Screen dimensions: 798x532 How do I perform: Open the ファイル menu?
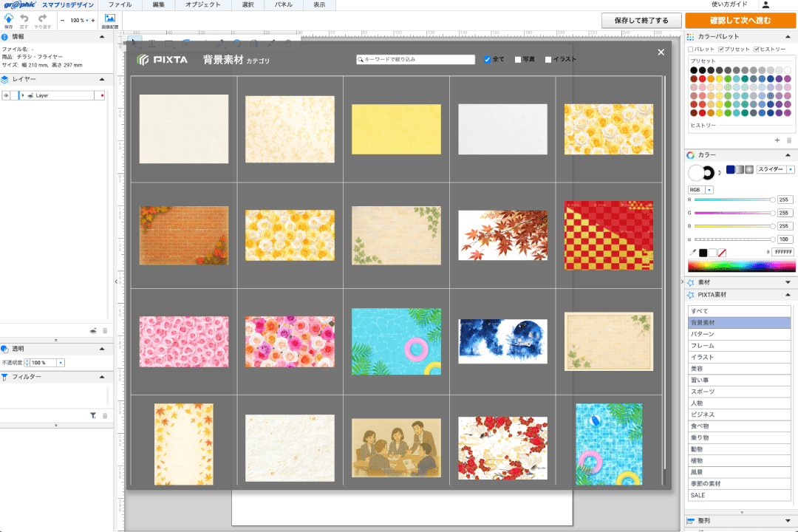(x=120, y=5)
